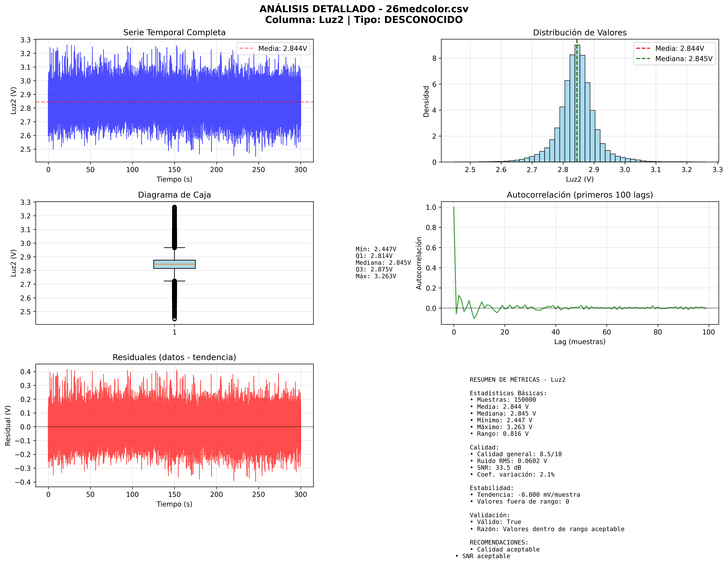
Task: Click the orange median line in boxplot
Action: [174, 264]
